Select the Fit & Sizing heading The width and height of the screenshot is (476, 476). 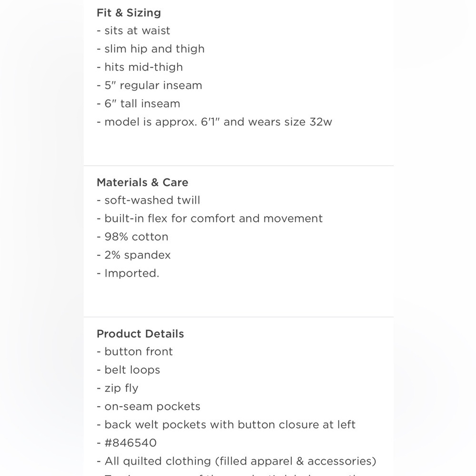tap(129, 13)
